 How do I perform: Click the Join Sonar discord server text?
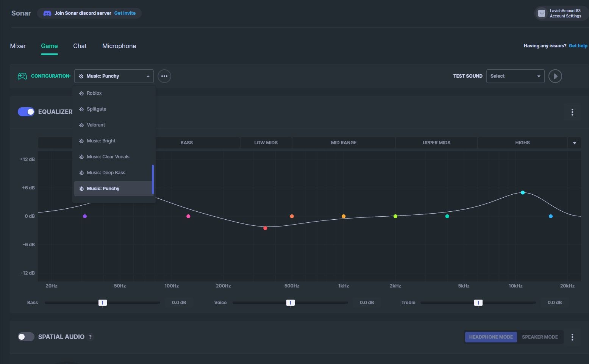point(83,13)
